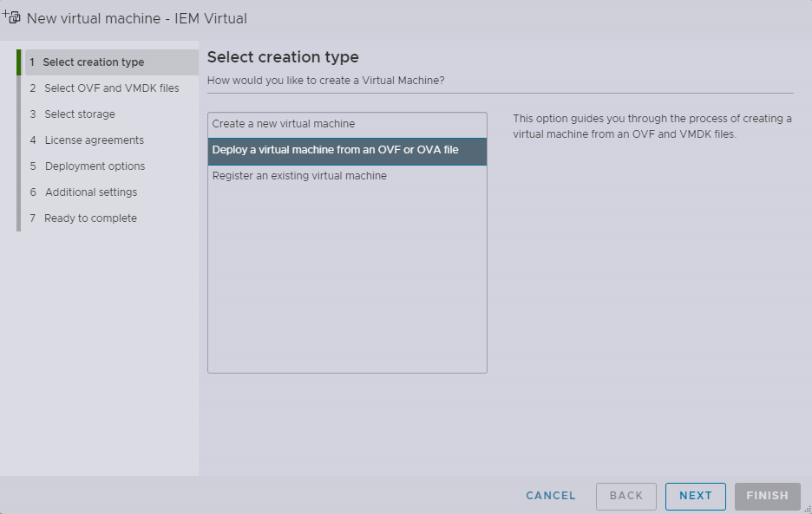The height and width of the screenshot is (514, 812).
Task: Click the new virtual machine icon in titlebar
Action: [11, 16]
